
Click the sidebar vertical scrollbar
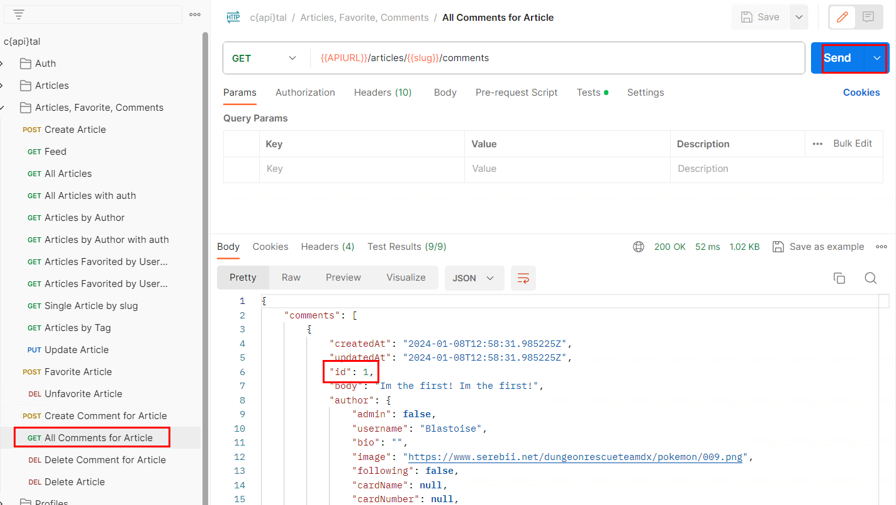point(205,268)
